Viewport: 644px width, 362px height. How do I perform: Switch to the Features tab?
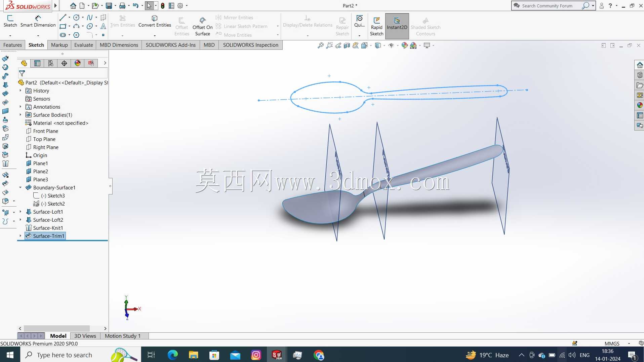tap(12, 45)
